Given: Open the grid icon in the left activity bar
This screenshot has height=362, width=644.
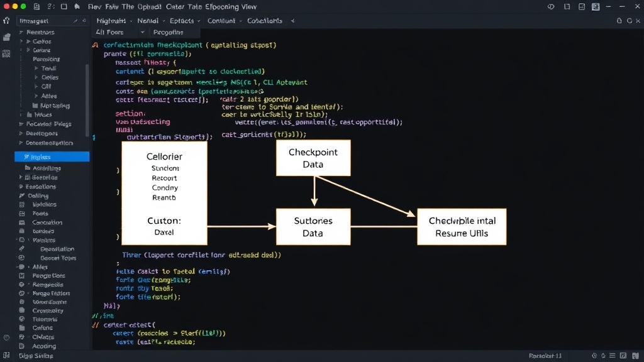Looking at the screenshot, I should tap(6, 54).
